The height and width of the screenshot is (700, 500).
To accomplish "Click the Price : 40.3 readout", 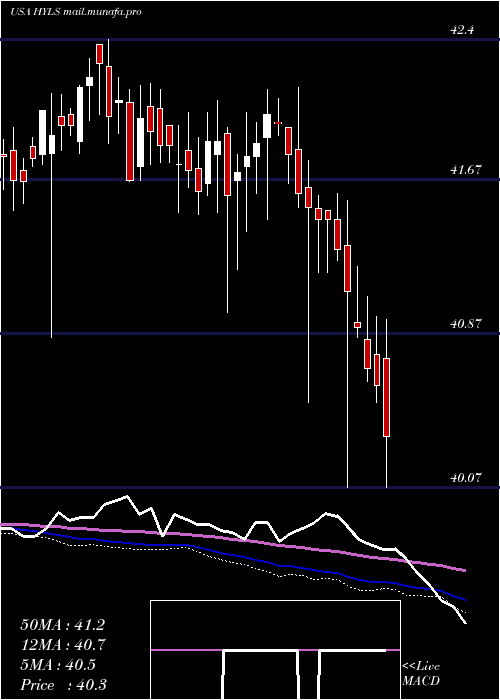I will point(63,684).
